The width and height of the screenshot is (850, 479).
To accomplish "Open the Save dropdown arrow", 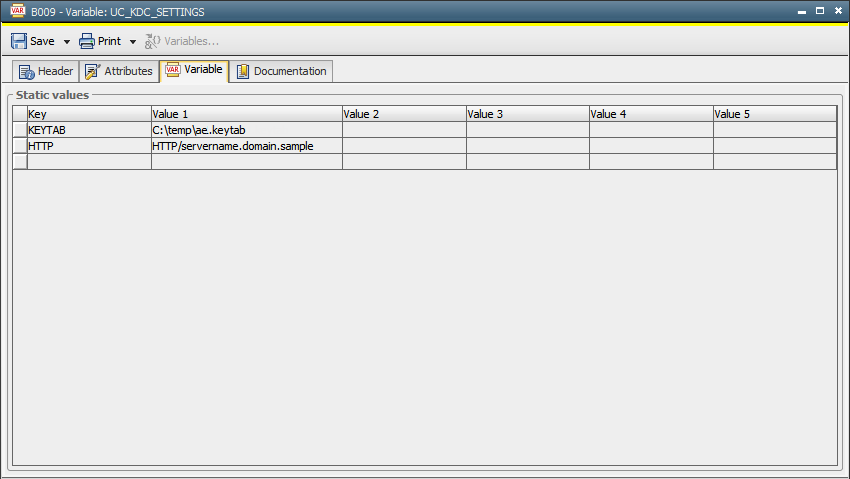I will point(67,42).
